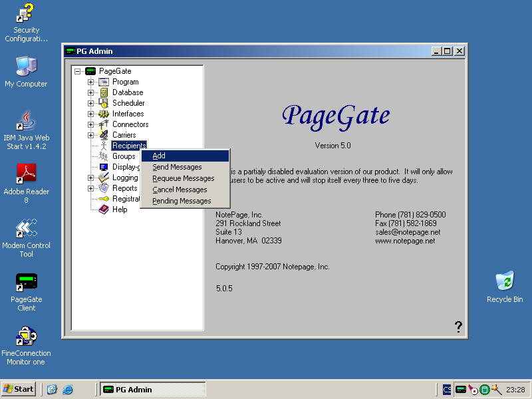The image size is (532, 399).
Task: Select Cancel Messages in context menu
Action: 186,190
